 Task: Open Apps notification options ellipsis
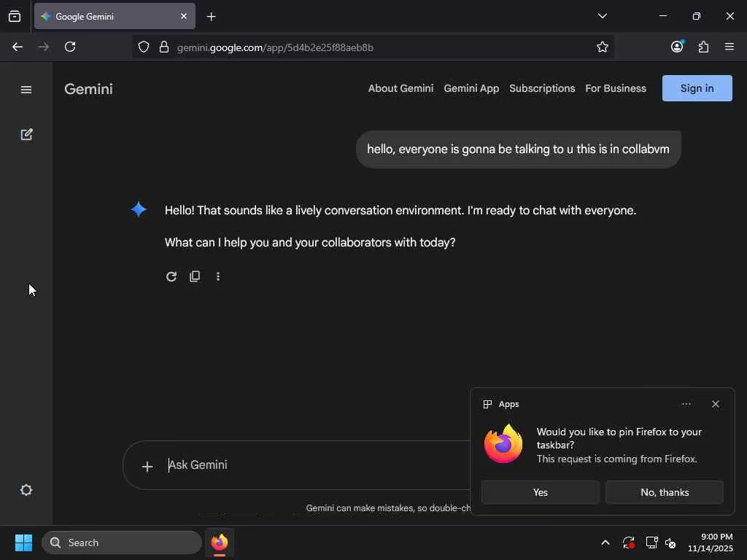[686, 404]
